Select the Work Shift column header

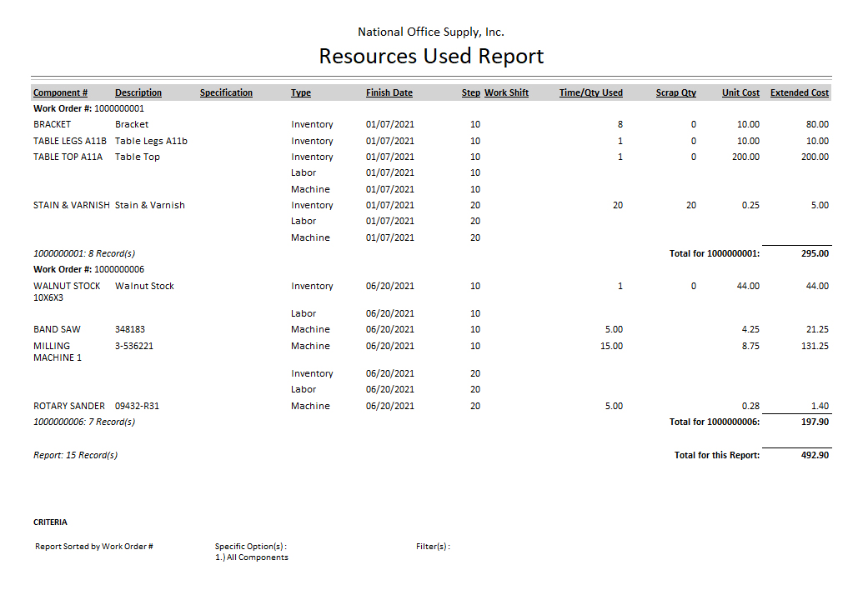[x=506, y=92]
